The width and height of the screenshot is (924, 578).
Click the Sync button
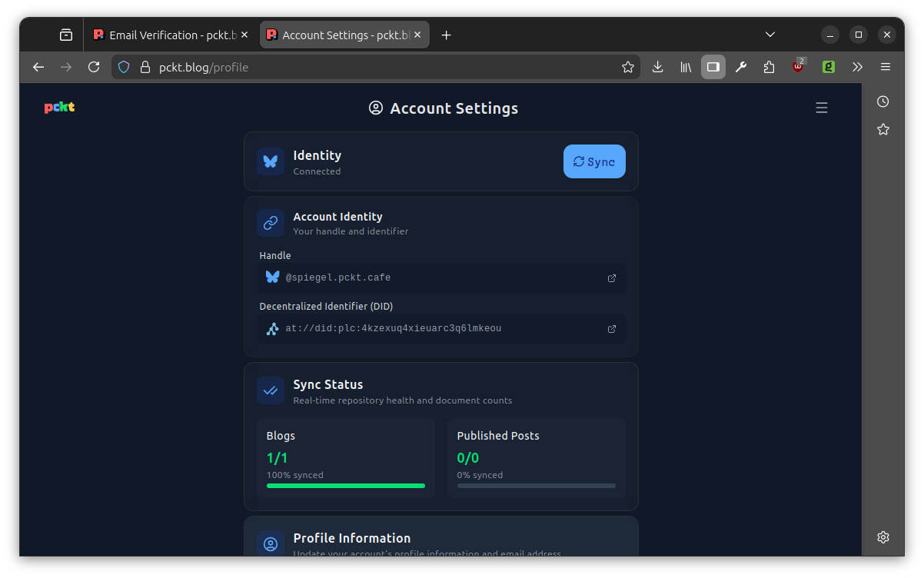tap(593, 161)
